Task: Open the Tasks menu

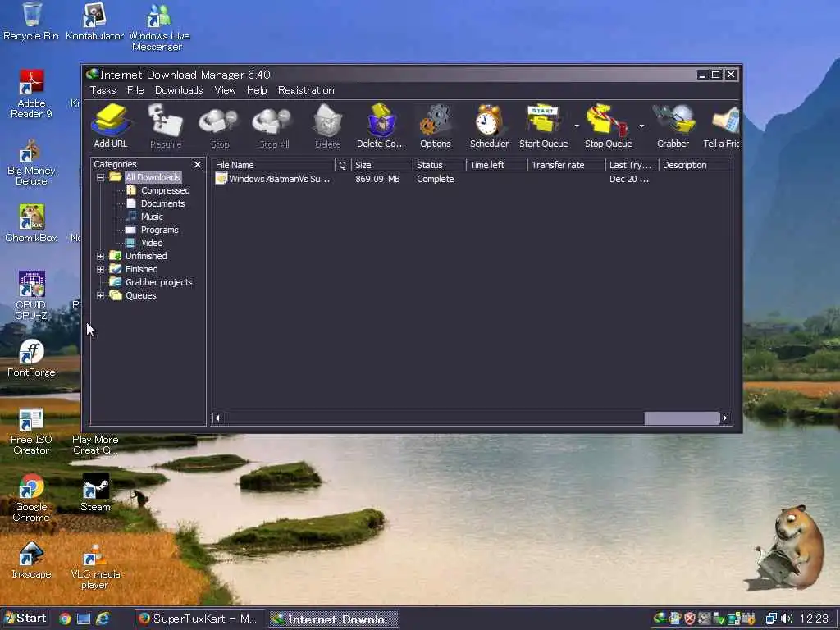Action: tap(103, 90)
